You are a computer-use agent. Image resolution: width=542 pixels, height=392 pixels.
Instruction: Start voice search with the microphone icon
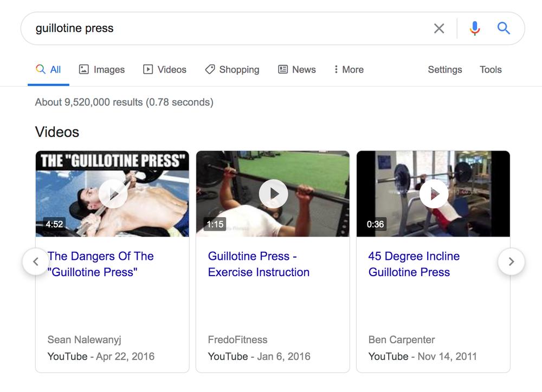(x=475, y=28)
